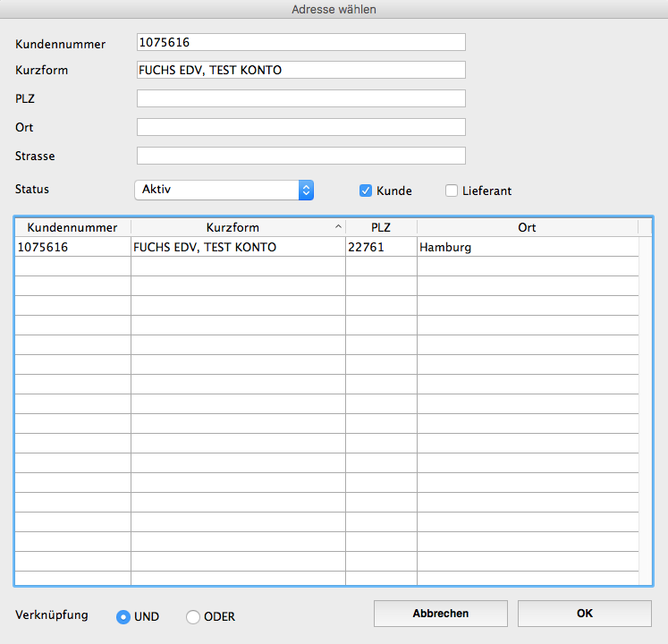The image size is (668, 644).
Task: Click the sort arrow in Kurzform header
Action: coord(338,227)
